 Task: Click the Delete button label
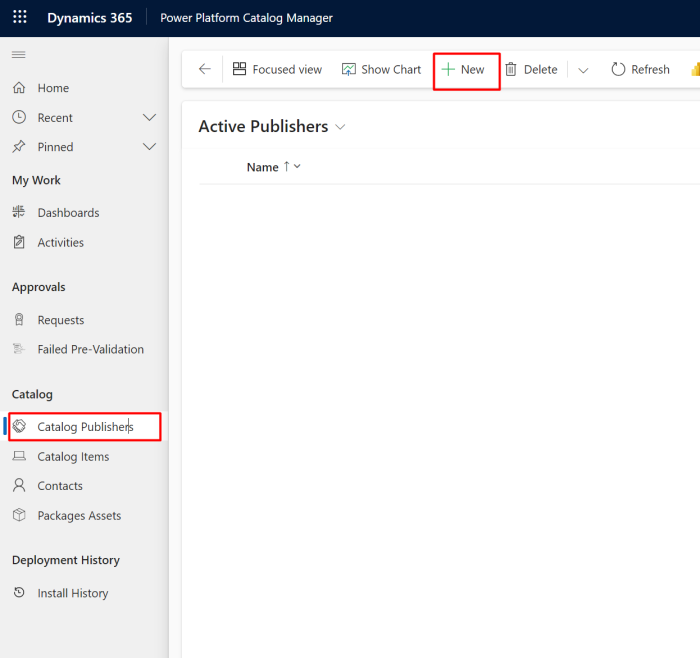(x=540, y=70)
